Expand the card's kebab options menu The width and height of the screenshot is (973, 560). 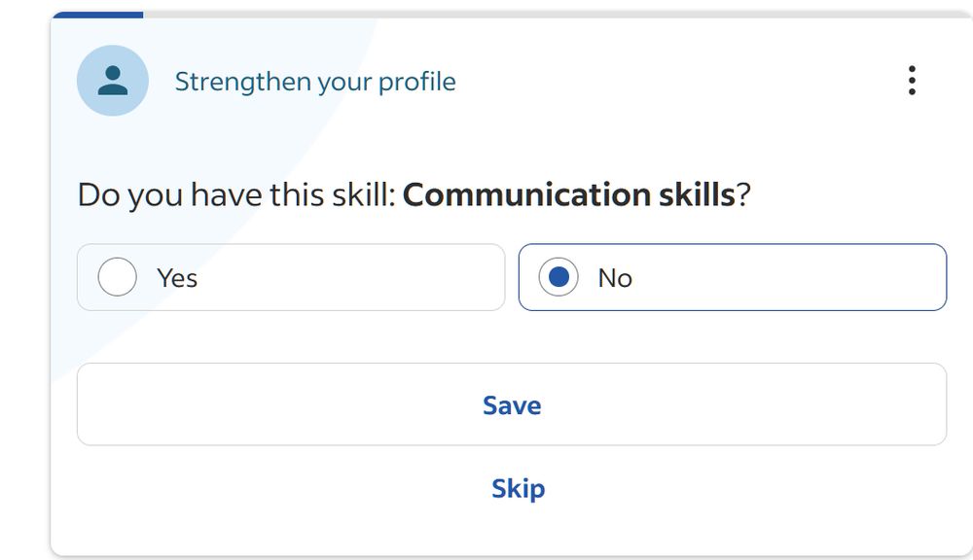(912, 81)
